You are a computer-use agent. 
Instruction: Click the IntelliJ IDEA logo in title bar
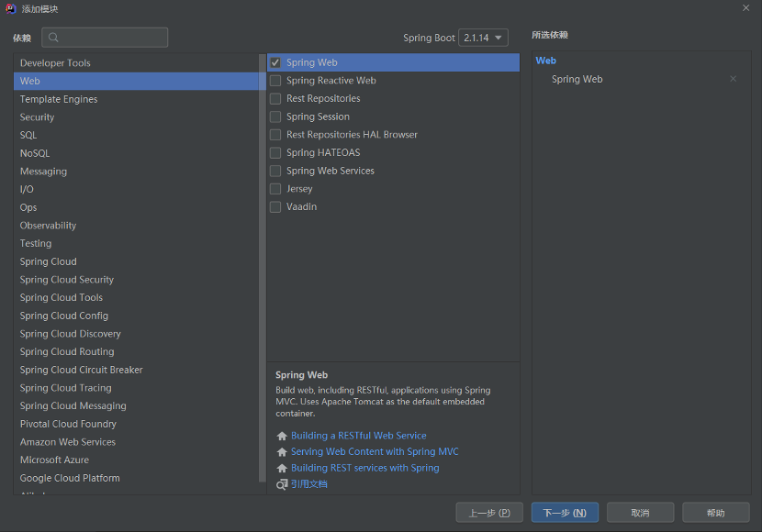(x=11, y=9)
